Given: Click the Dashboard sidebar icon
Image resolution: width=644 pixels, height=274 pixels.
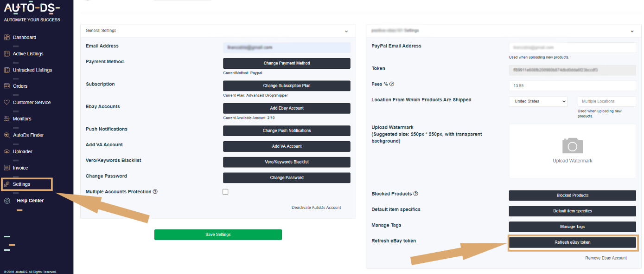Looking at the screenshot, I should [x=6, y=37].
